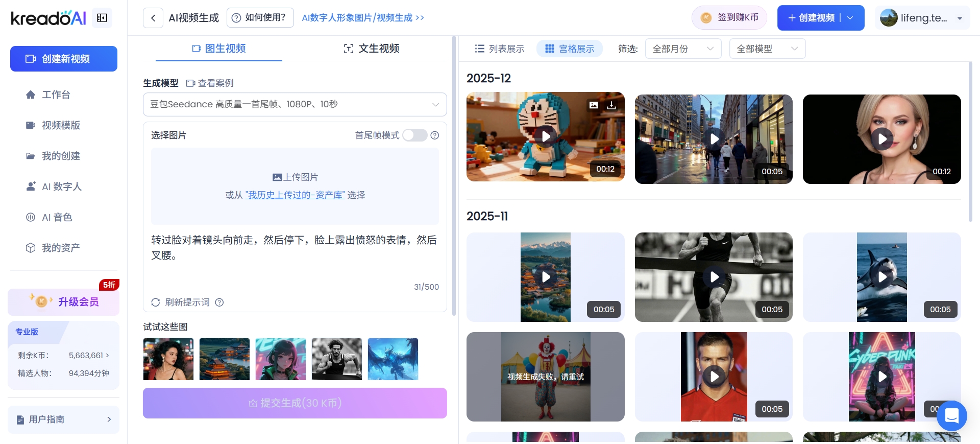Click the refresh prompt icon
The image size is (980, 444).
pos(156,302)
